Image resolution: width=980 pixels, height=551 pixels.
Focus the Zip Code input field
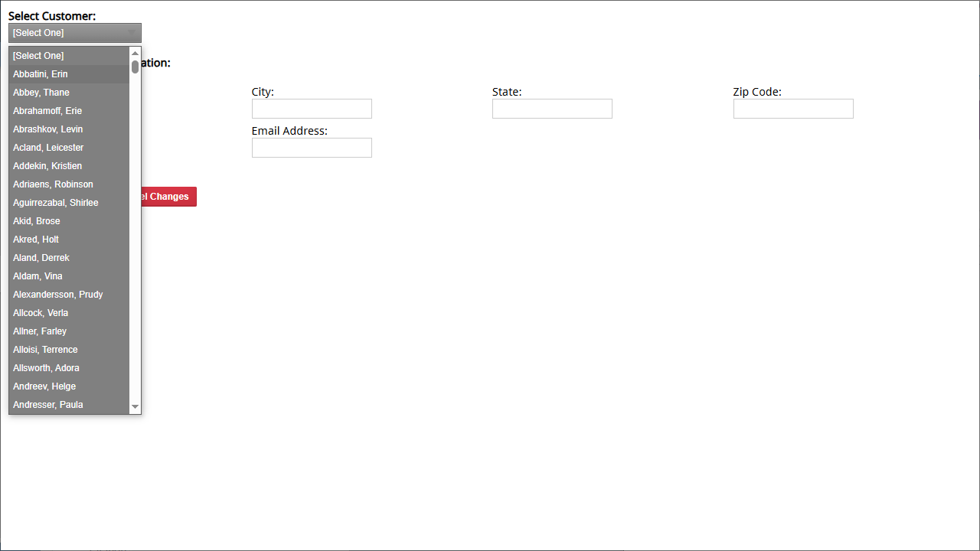click(x=793, y=109)
